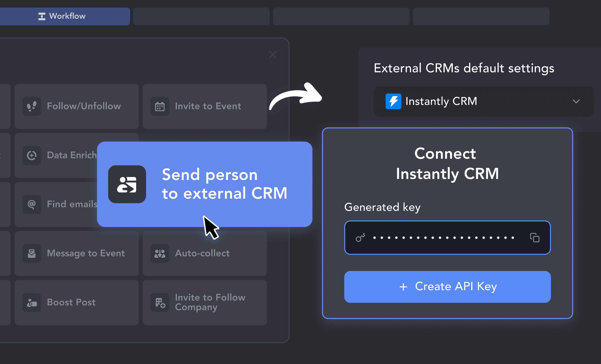Click the Send person CRM icon
601x364 pixels.
pyautogui.click(x=127, y=184)
